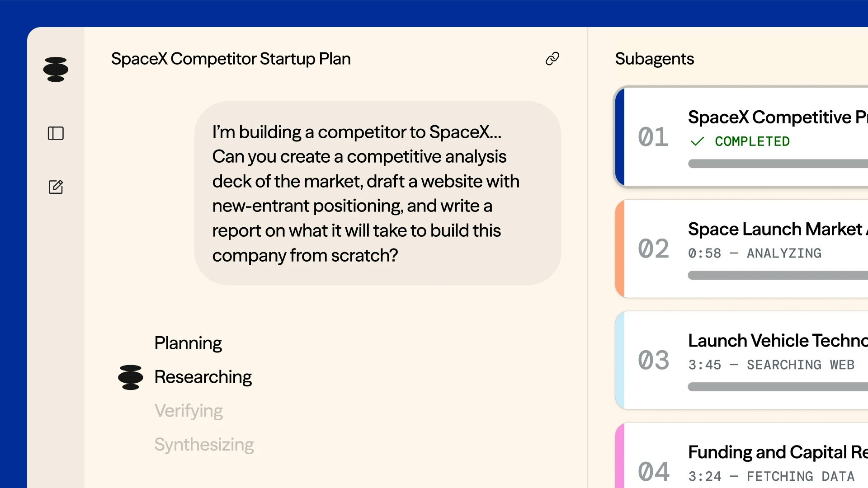Image resolution: width=868 pixels, height=488 pixels.
Task: Click the green completed checkmark icon
Action: coord(697,141)
